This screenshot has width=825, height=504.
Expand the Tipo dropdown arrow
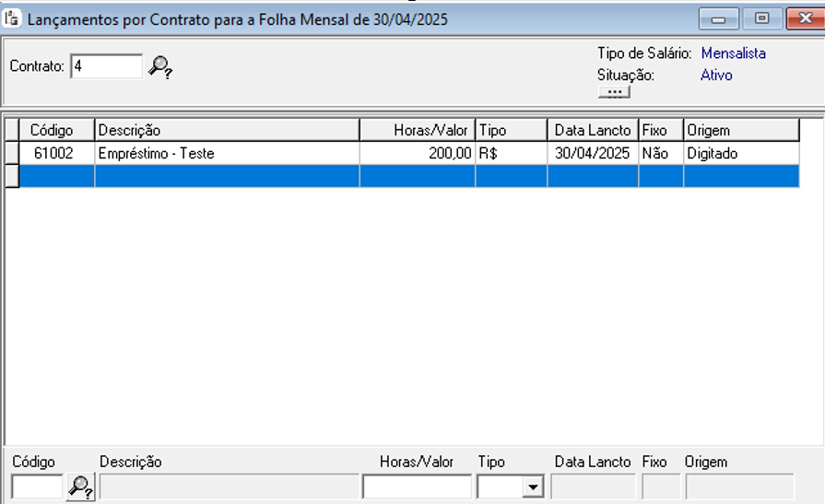pyautogui.click(x=532, y=486)
